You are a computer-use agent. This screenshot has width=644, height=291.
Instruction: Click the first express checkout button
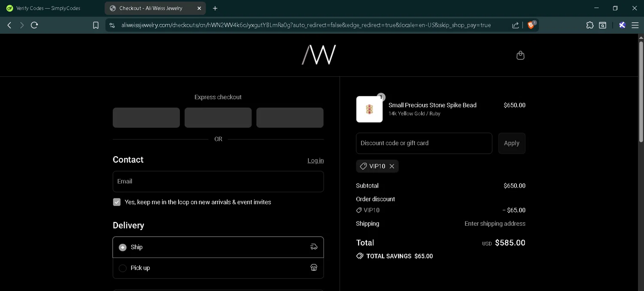(146, 118)
